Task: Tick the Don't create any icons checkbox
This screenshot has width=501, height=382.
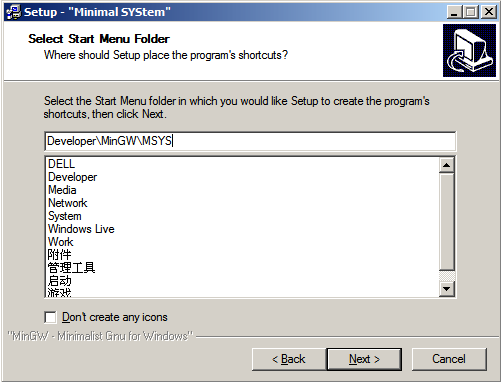Action: coord(50,317)
